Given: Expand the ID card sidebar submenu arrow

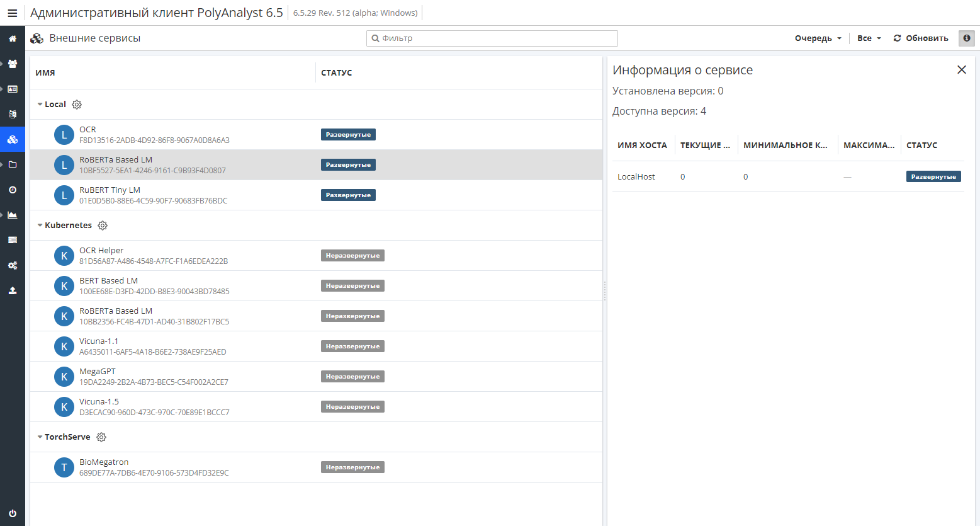Looking at the screenshot, I should click(x=2, y=89).
